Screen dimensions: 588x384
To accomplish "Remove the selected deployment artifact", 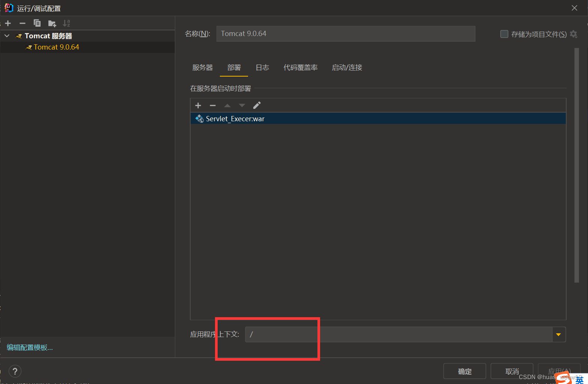I will 213,105.
